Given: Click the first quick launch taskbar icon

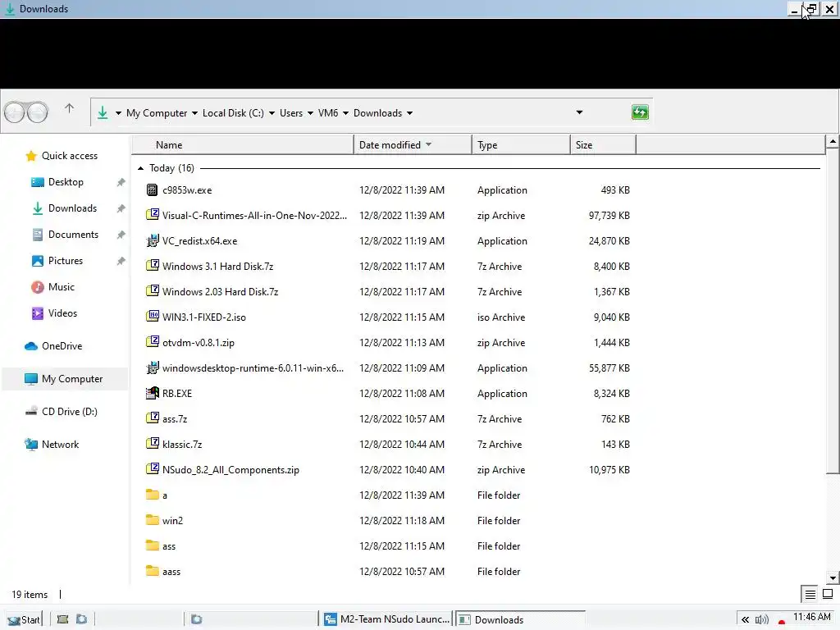Looking at the screenshot, I should click(x=62, y=619).
